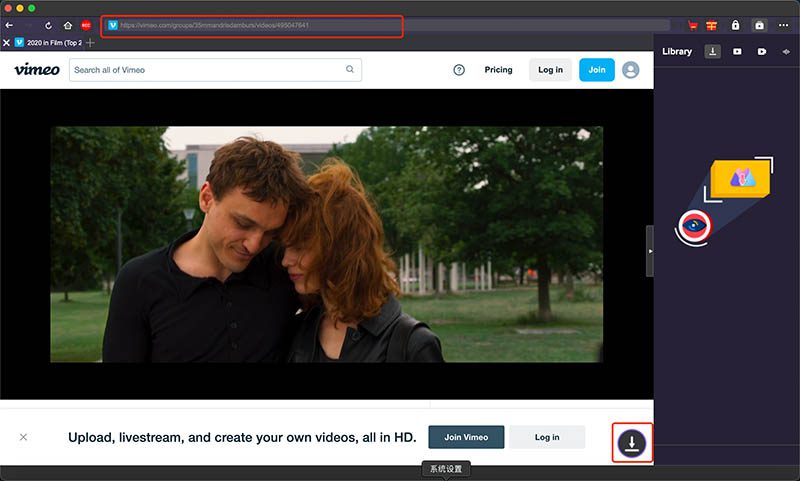Focus the Search all of Vimeo field
800x481 pixels.
coord(215,70)
